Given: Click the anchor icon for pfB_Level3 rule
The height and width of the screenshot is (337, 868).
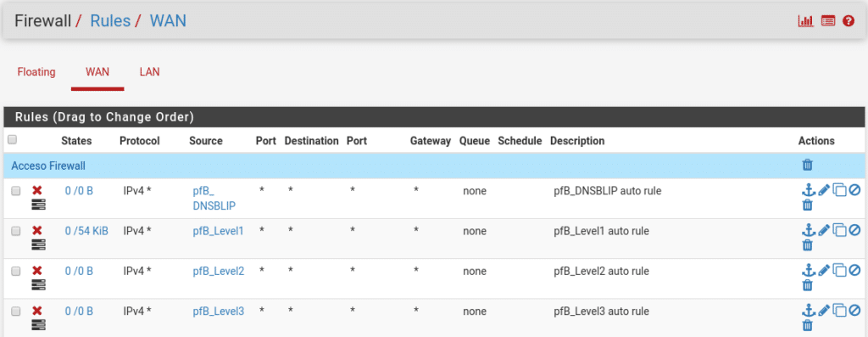Looking at the screenshot, I should point(809,311).
